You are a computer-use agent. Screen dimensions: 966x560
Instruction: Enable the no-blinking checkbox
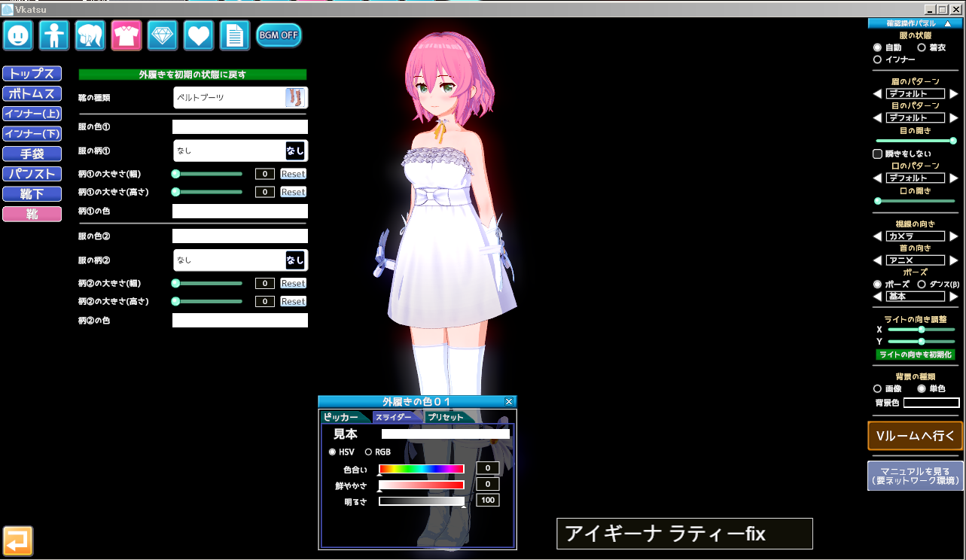pyautogui.click(x=877, y=154)
